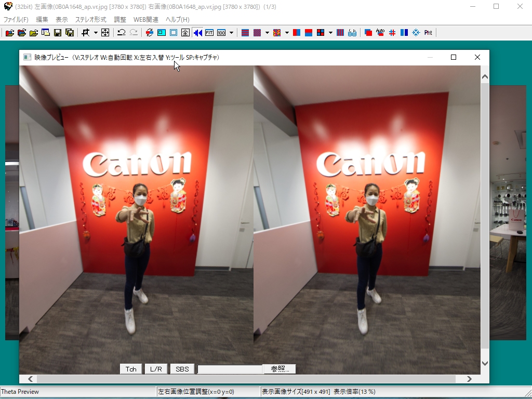532x399 pixels.
Task: Click the two blue vertical bars icon
Action: point(404,33)
